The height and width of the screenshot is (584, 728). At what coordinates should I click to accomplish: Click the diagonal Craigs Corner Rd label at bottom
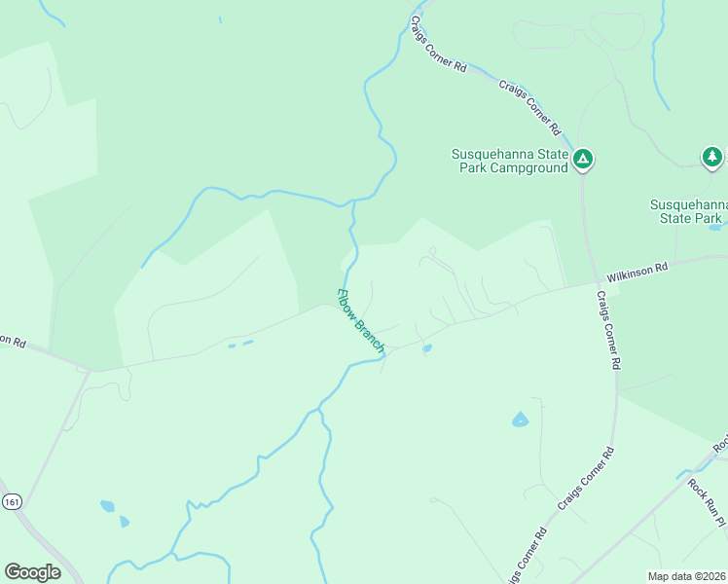(x=586, y=479)
